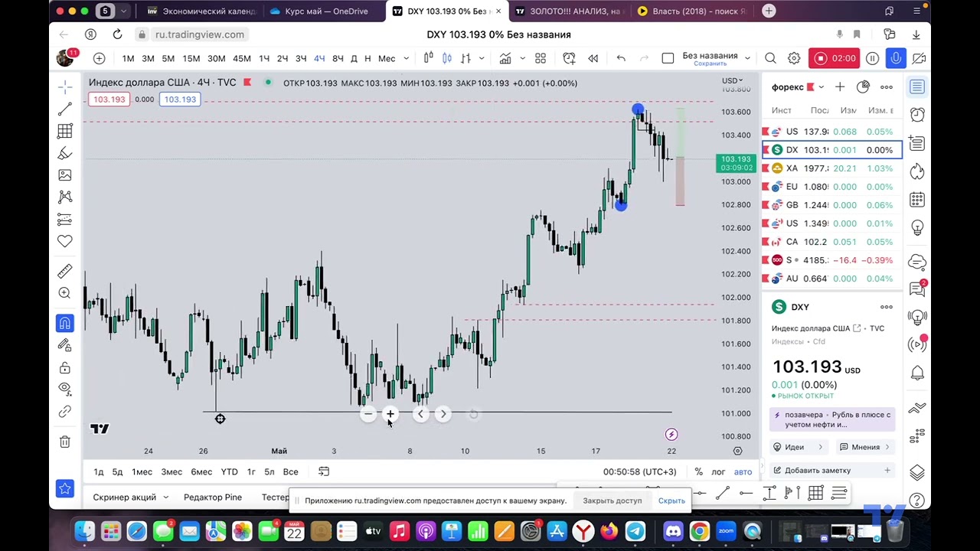Viewport: 980px width, 551px height.
Task: Select the 1д date range
Action: [x=98, y=472]
